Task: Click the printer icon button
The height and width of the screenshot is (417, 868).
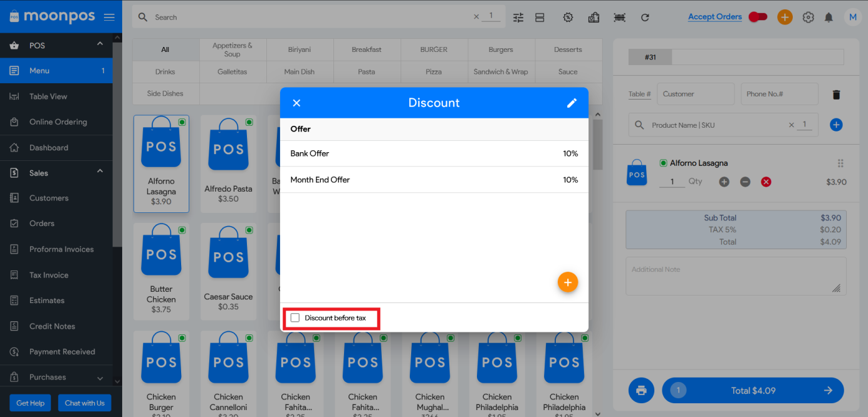Action: 641,391
